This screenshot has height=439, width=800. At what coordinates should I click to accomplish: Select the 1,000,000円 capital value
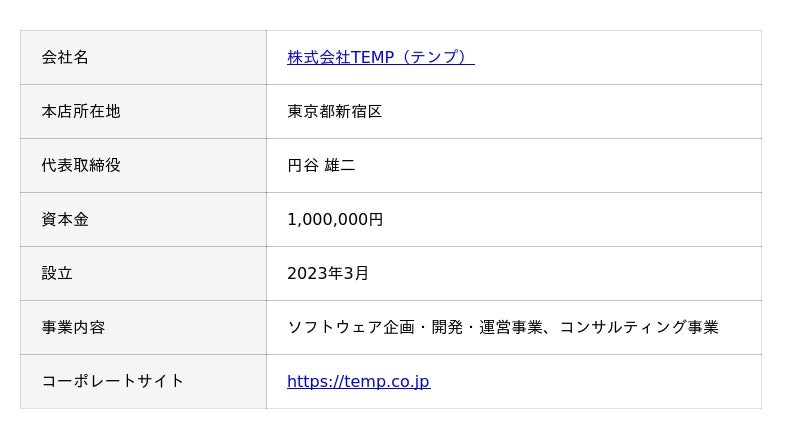click(335, 220)
